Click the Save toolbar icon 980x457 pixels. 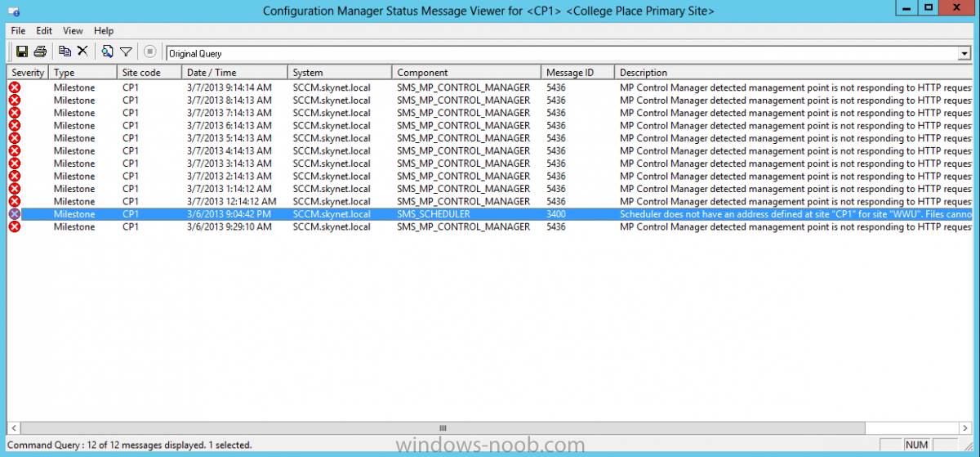pos(22,52)
